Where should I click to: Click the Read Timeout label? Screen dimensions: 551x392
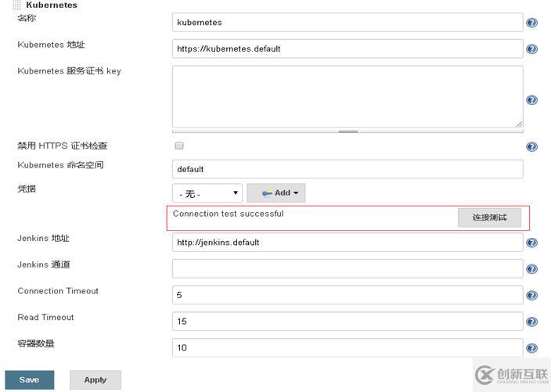click(x=45, y=317)
